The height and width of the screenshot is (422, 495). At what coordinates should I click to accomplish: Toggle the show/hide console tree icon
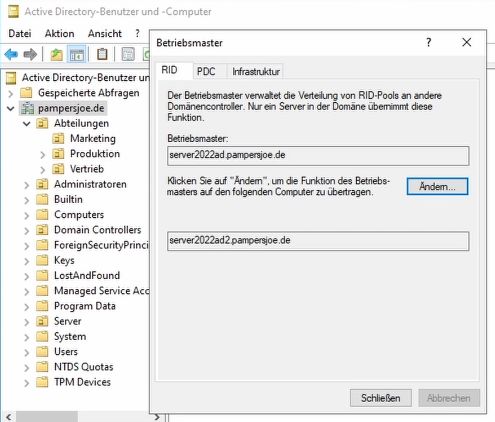click(x=77, y=54)
